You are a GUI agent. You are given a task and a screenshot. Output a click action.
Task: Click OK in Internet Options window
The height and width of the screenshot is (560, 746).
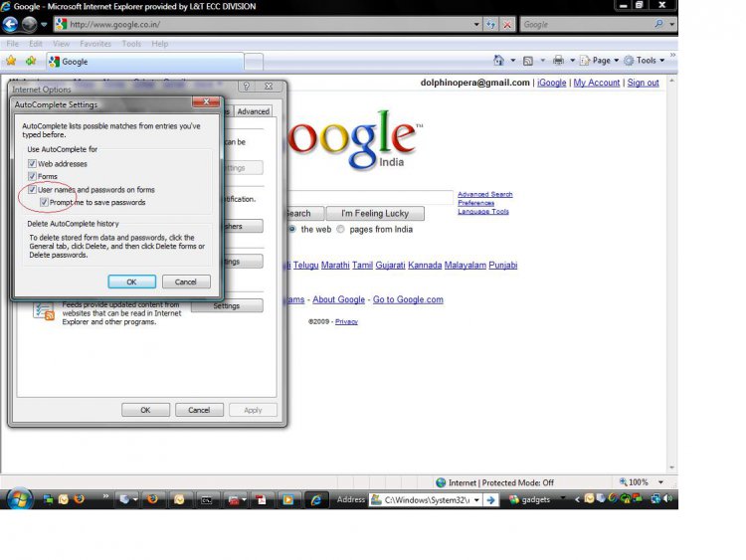point(145,410)
